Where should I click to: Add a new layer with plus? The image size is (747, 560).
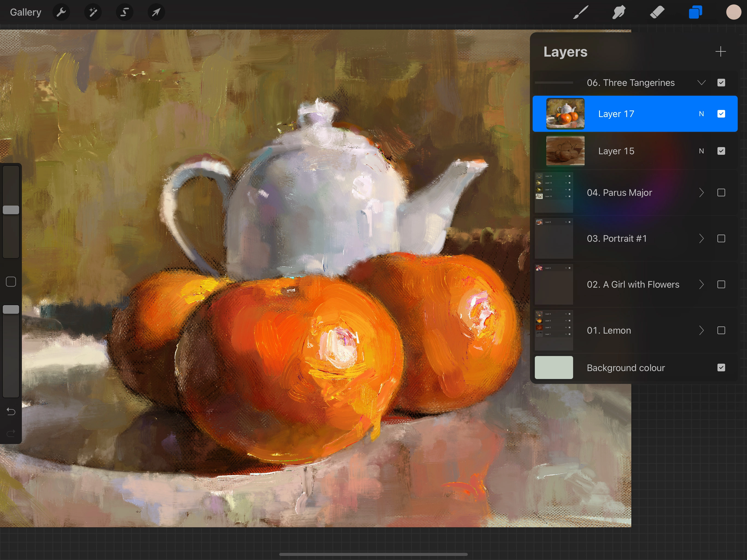coord(720,52)
